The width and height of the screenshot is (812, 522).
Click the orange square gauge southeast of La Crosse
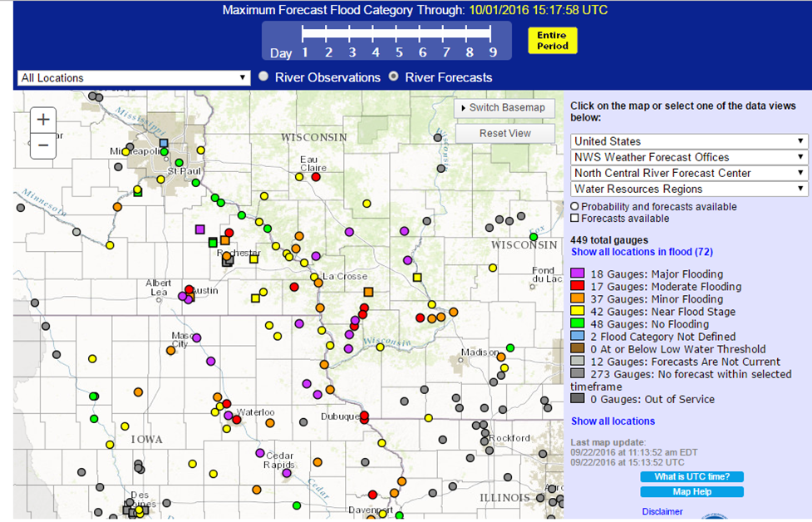click(368, 292)
